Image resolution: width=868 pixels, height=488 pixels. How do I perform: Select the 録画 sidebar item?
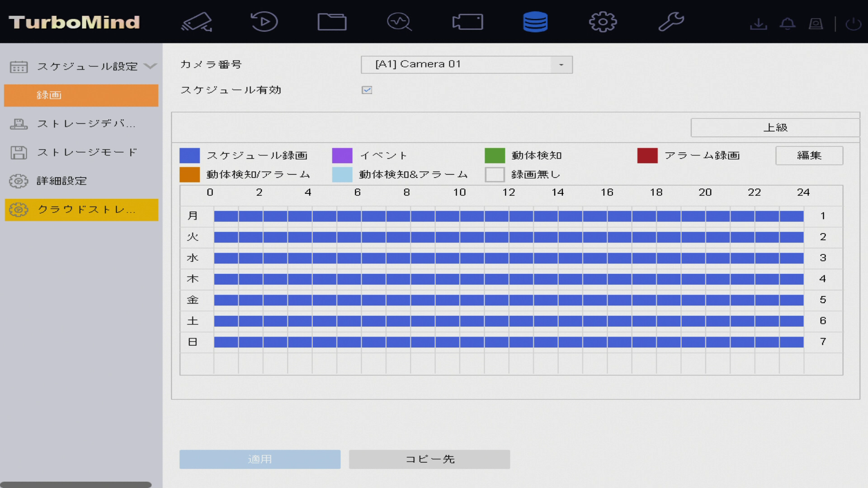coord(81,95)
